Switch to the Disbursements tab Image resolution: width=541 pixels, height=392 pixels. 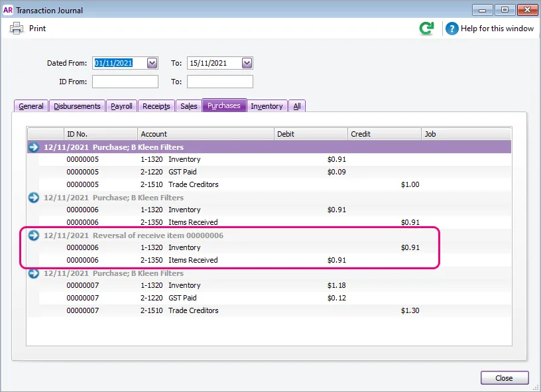click(x=77, y=106)
